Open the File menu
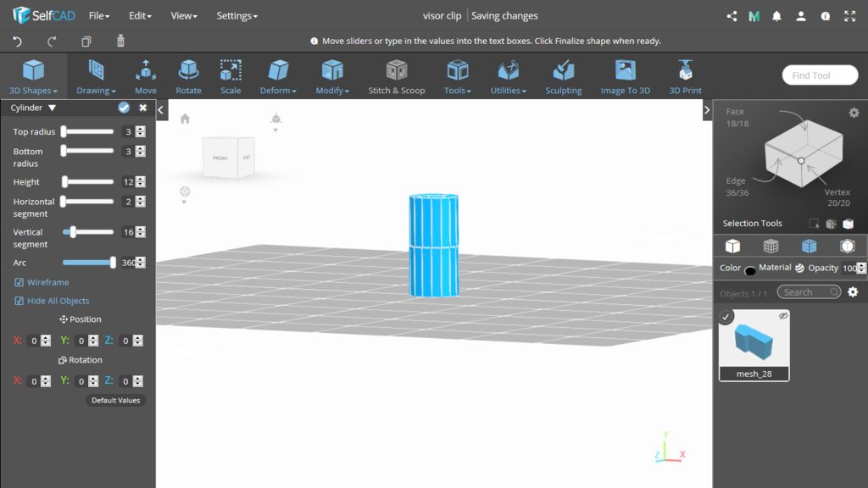This screenshot has height=488, width=868. click(x=99, y=15)
